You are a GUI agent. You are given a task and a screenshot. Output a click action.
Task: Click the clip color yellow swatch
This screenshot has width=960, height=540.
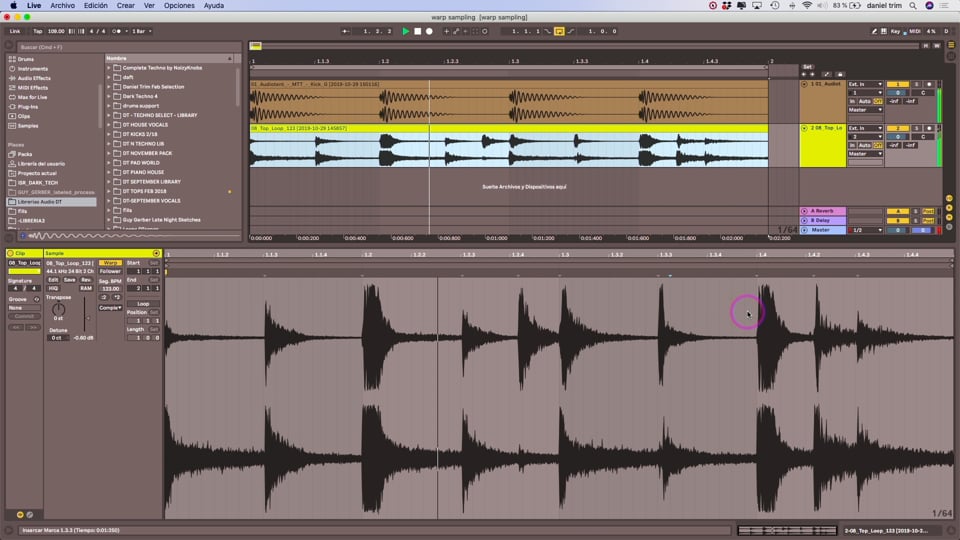[x=24, y=271]
